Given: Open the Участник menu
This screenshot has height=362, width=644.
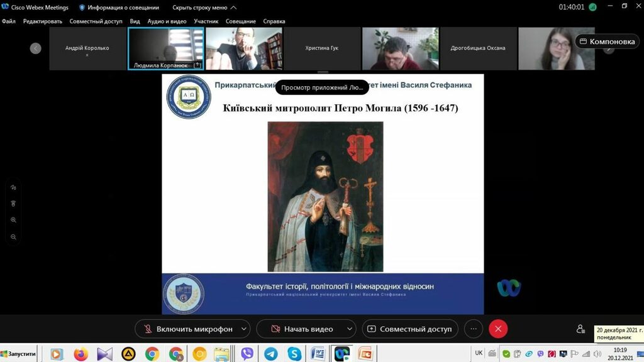Looking at the screenshot, I should [x=206, y=21].
